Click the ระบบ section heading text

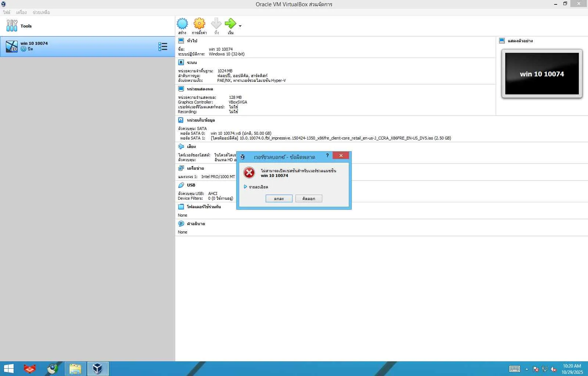click(192, 62)
